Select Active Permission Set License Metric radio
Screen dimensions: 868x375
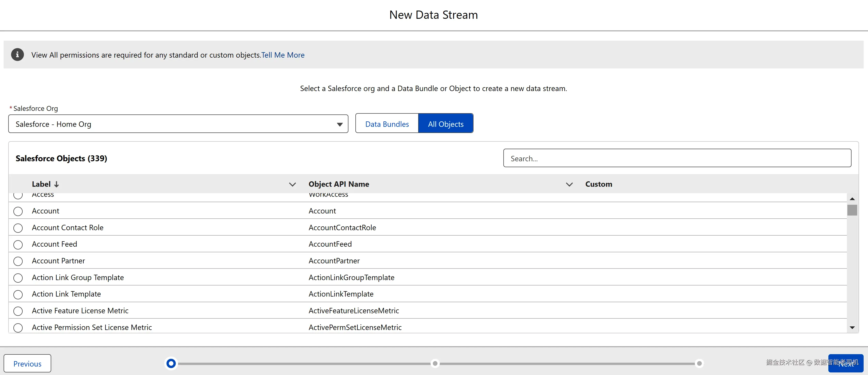click(18, 327)
